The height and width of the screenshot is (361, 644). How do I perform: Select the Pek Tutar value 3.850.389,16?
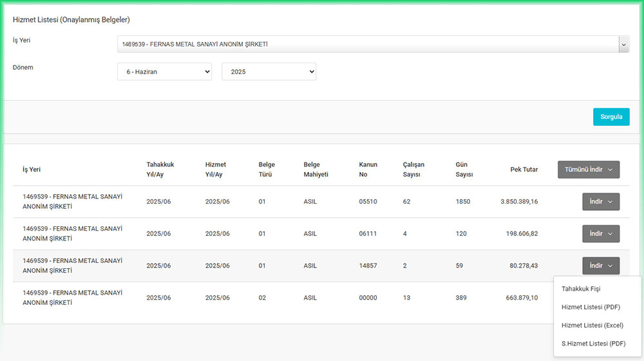pyautogui.click(x=518, y=202)
